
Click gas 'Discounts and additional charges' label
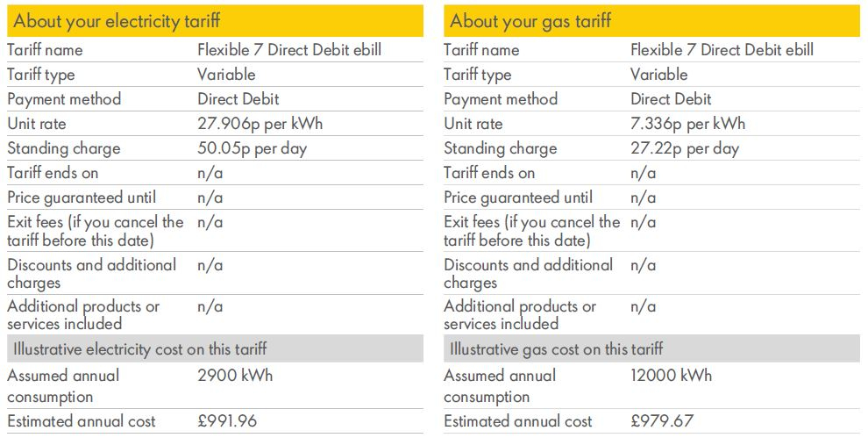(528, 274)
